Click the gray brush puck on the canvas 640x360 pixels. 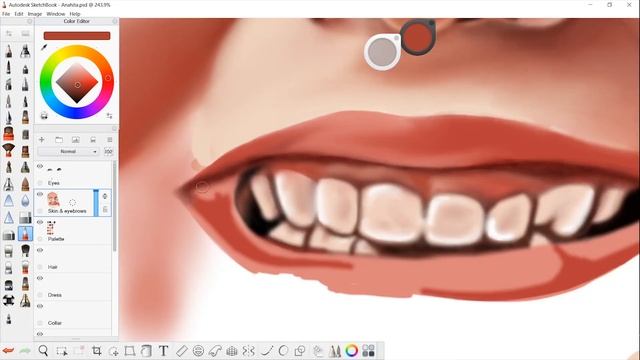click(382, 52)
